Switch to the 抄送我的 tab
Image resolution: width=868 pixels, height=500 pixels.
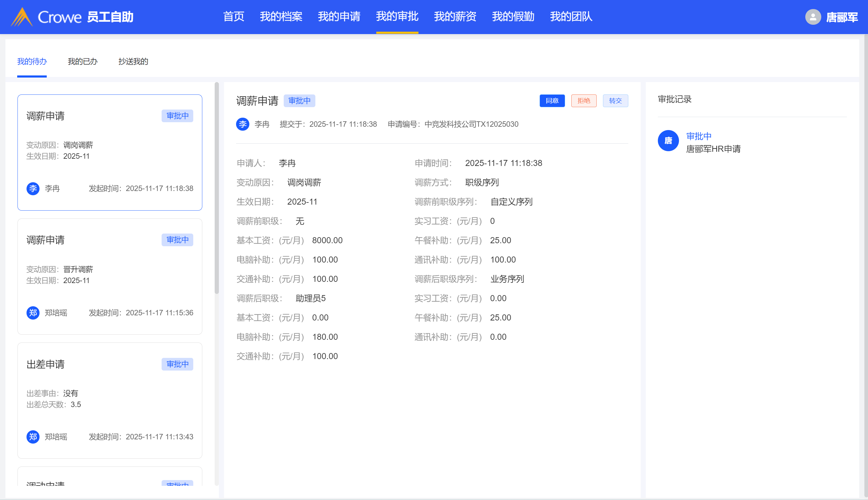coord(133,62)
